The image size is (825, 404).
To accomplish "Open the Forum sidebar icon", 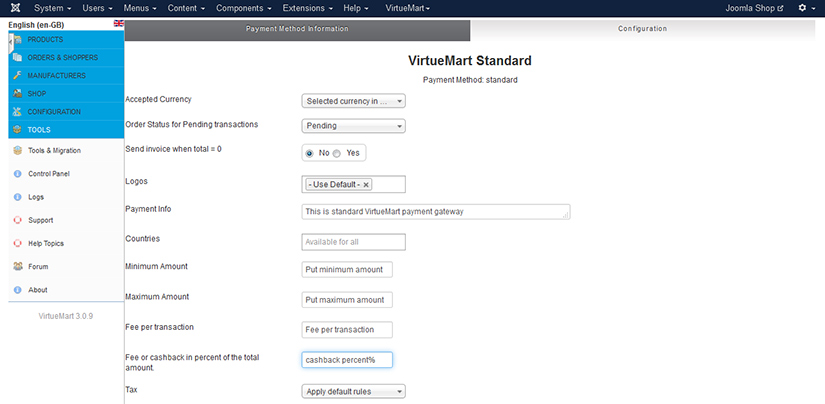I will pyautogui.click(x=17, y=267).
